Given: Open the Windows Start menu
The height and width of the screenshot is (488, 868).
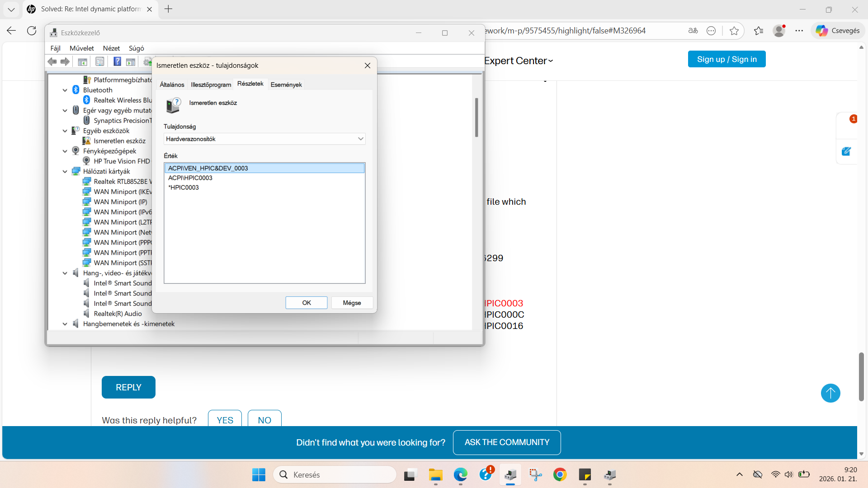Looking at the screenshot, I should click(259, 475).
